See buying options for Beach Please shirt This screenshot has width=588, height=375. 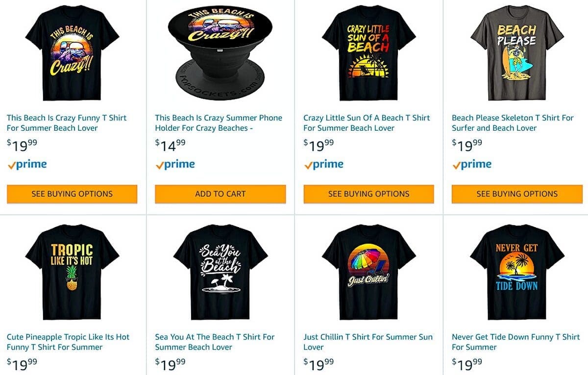517,194
